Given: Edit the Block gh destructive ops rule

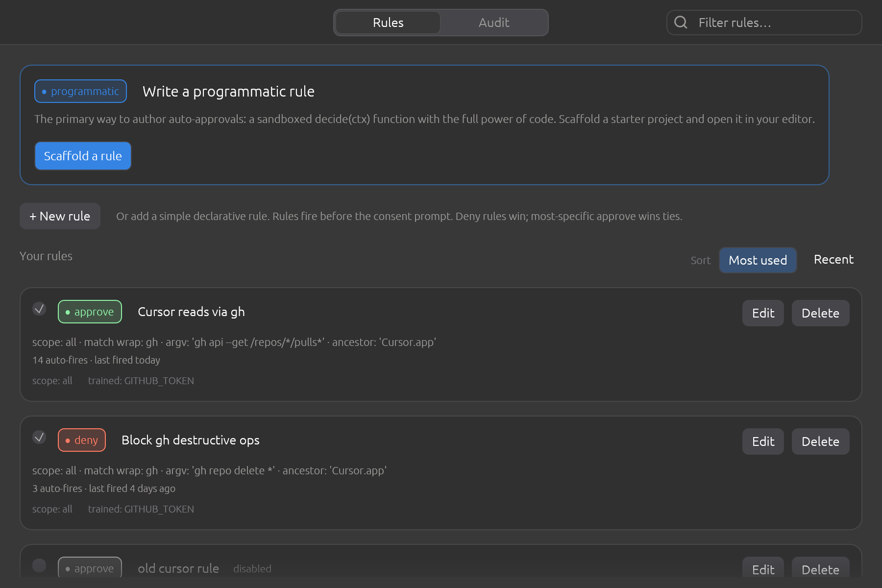Looking at the screenshot, I should tap(763, 441).
